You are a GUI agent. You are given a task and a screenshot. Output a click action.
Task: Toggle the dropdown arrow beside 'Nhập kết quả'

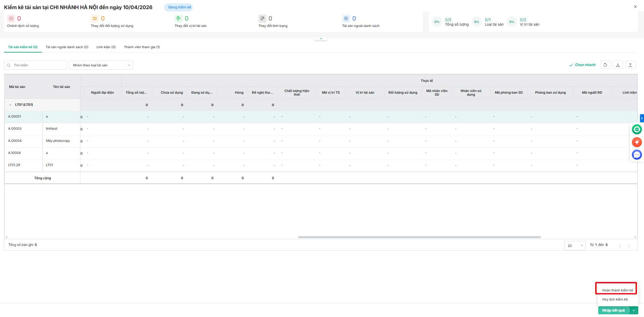click(x=634, y=310)
